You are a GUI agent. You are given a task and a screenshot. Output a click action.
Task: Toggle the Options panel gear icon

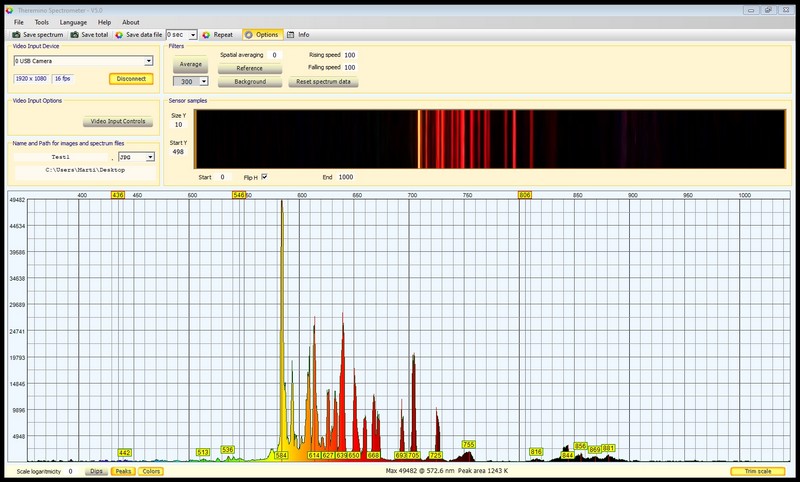(249, 34)
